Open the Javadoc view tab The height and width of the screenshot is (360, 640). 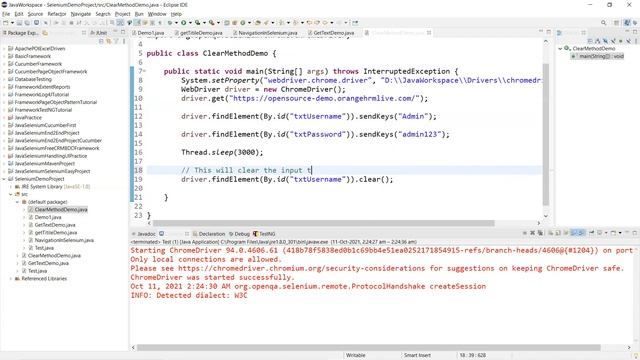point(143,234)
